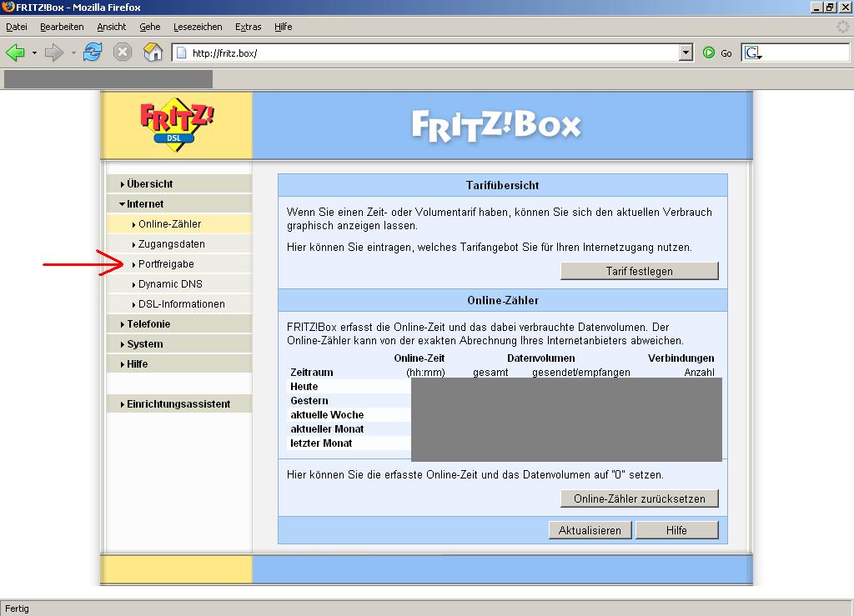
Task: Click the search engine icon in search box
Action: coord(753,53)
